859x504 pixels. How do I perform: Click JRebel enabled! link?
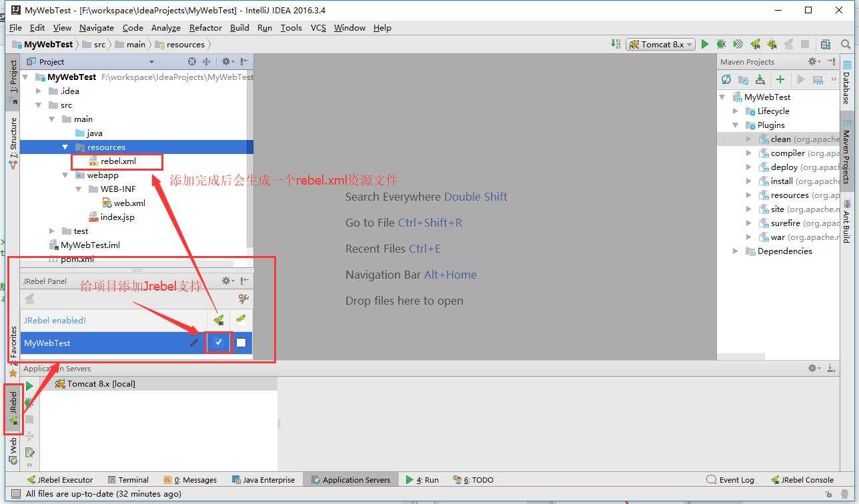coord(55,320)
